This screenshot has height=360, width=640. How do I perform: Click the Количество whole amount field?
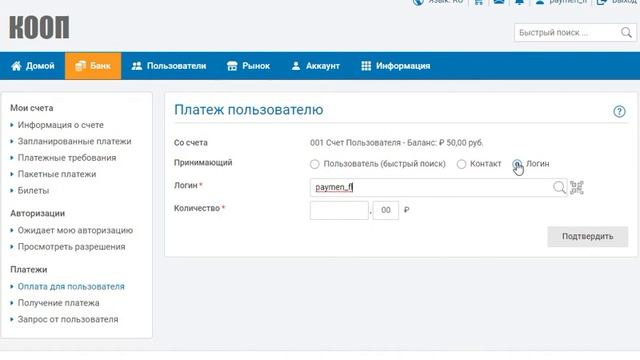pyautogui.click(x=339, y=210)
